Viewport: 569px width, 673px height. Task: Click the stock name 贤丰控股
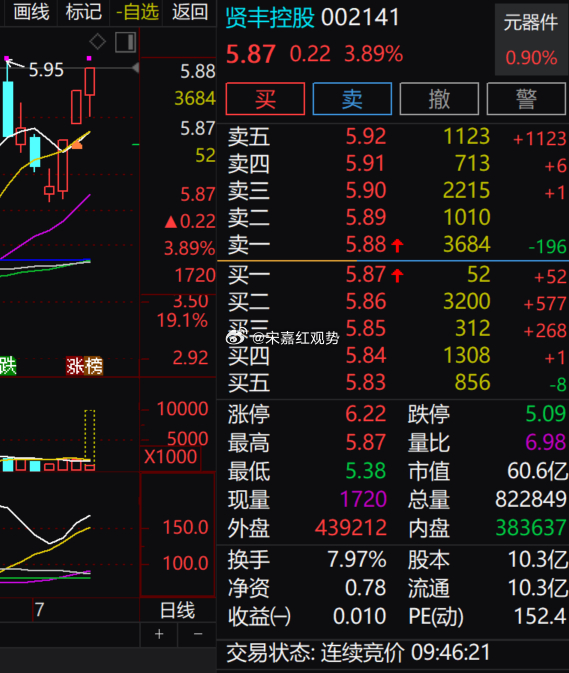tap(270, 18)
